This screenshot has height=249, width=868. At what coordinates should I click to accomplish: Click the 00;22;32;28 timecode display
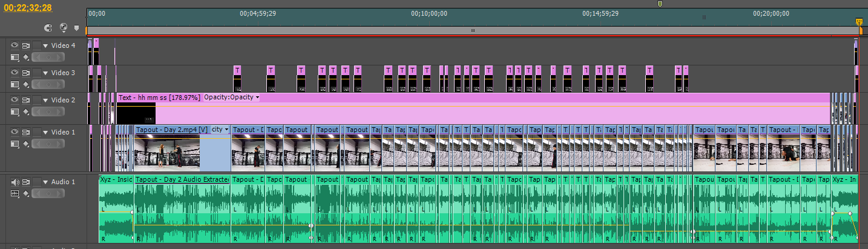[28, 8]
